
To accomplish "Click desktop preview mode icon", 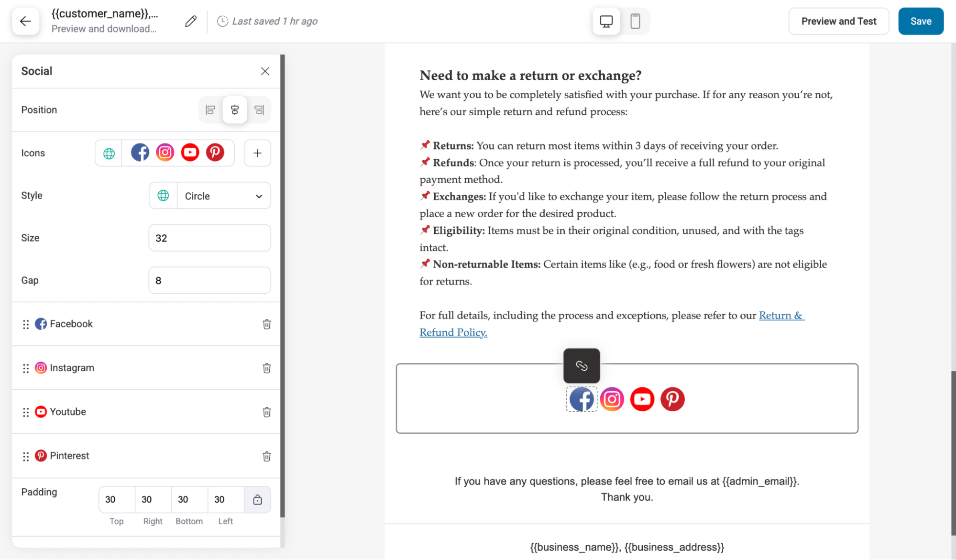I will [606, 21].
